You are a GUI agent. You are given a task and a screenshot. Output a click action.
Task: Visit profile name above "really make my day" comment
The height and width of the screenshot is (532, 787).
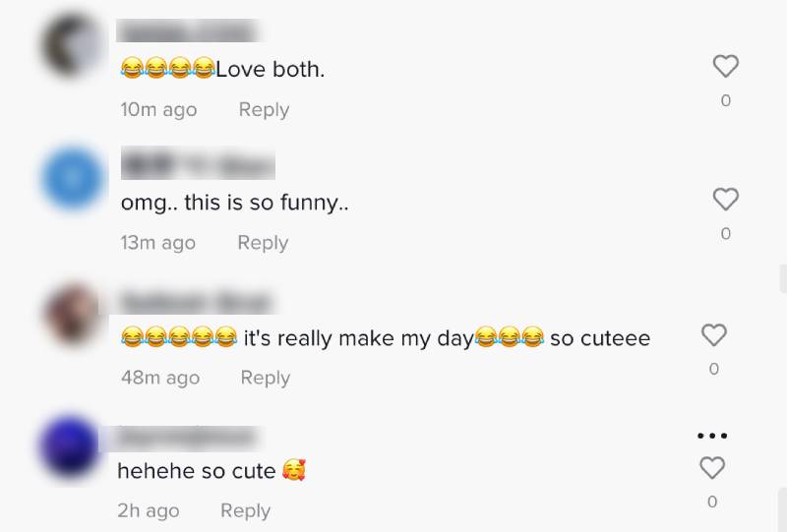tap(194, 301)
